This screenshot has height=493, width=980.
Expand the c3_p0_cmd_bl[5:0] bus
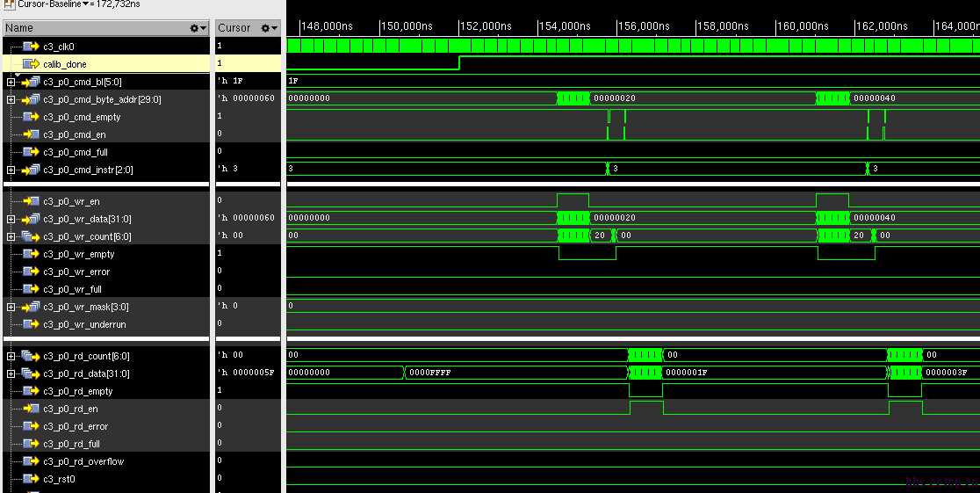point(11,82)
